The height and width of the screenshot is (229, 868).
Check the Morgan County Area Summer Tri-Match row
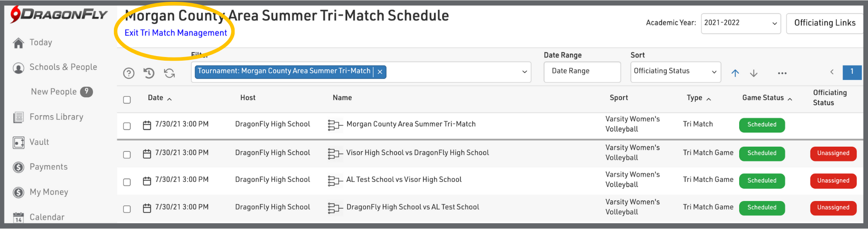(127, 126)
